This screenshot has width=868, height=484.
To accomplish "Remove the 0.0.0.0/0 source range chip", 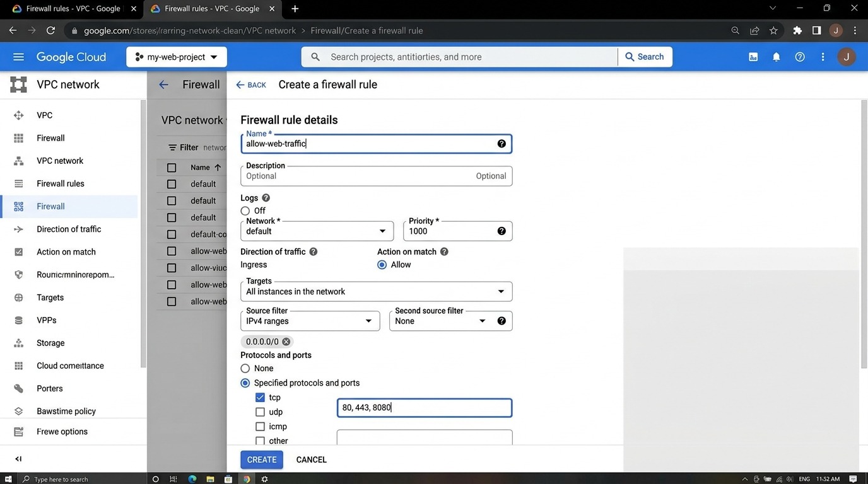I will [286, 342].
